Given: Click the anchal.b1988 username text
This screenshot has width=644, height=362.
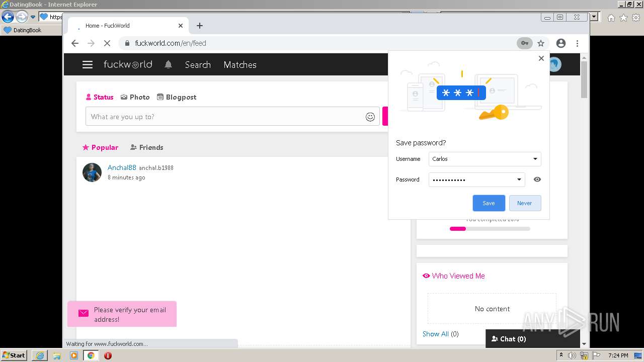Looking at the screenshot, I should pyautogui.click(x=156, y=168).
